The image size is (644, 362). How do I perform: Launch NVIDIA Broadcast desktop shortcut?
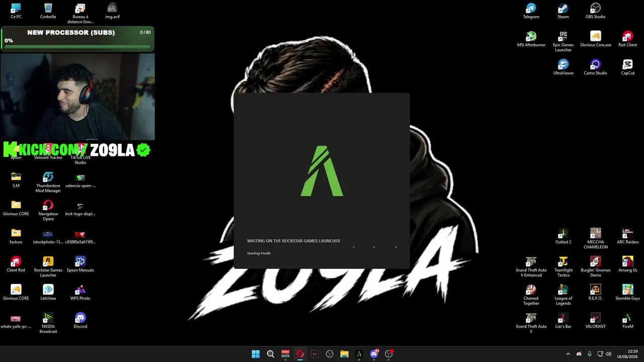coord(48,323)
